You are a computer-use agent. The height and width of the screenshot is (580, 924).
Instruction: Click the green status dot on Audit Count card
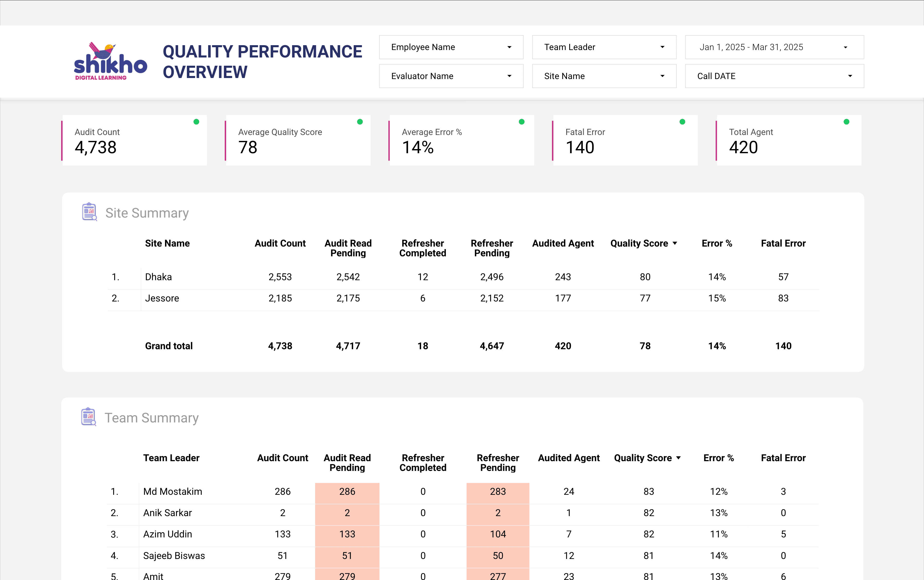pos(196,122)
